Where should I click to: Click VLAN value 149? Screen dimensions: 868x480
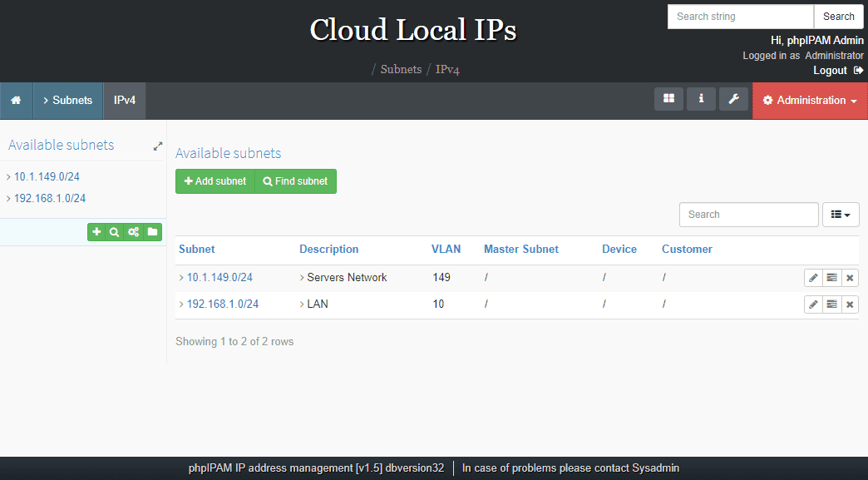tap(441, 277)
